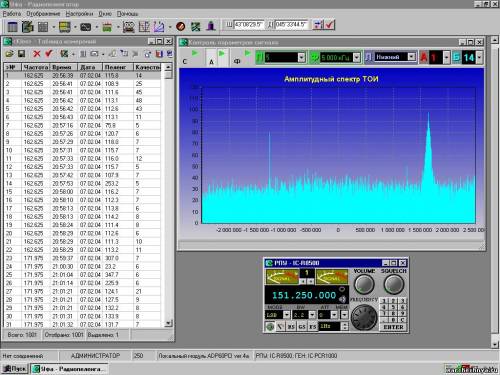Sort table by Дата column header

[90, 67]
